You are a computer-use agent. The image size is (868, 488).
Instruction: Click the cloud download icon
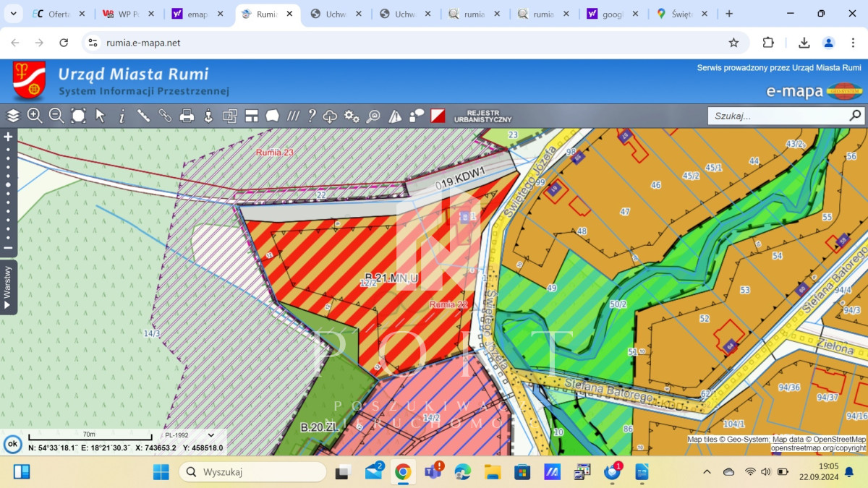(x=331, y=116)
